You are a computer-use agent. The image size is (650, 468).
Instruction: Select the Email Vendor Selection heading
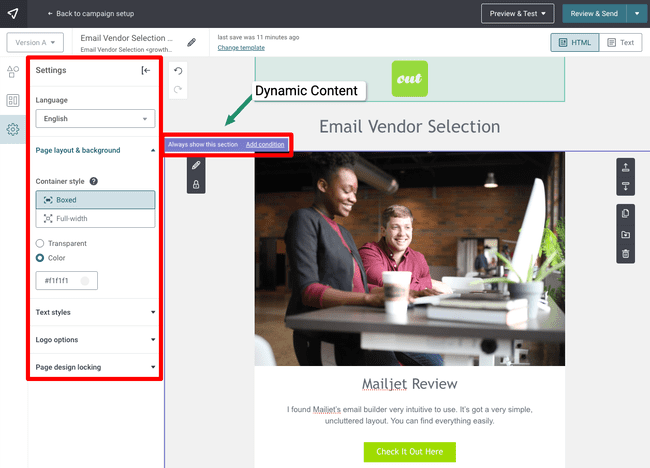click(410, 127)
